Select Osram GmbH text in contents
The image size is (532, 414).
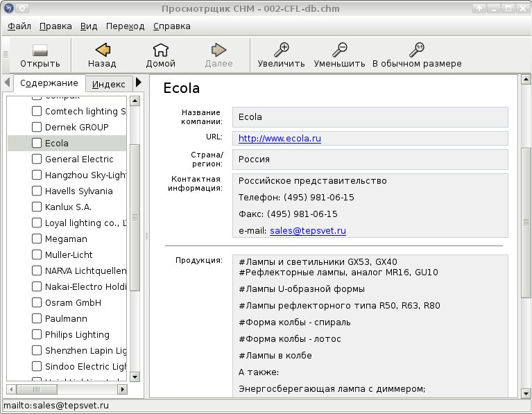73,302
